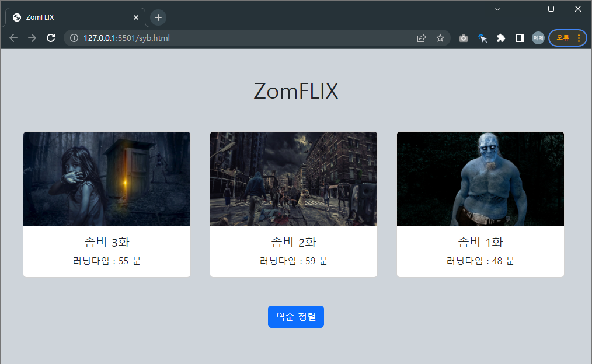Click the site info icon beside 127.0.0.1
592x364 pixels.
74,37
